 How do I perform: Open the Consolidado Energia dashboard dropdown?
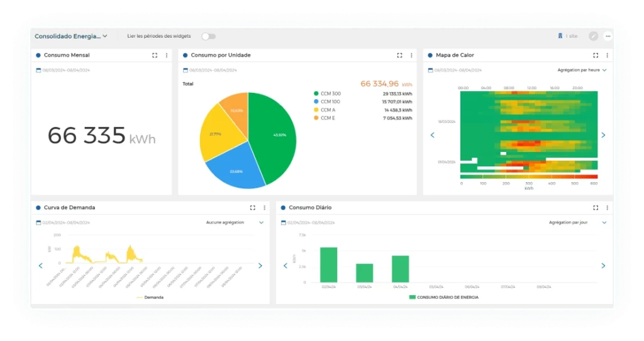[x=70, y=36]
